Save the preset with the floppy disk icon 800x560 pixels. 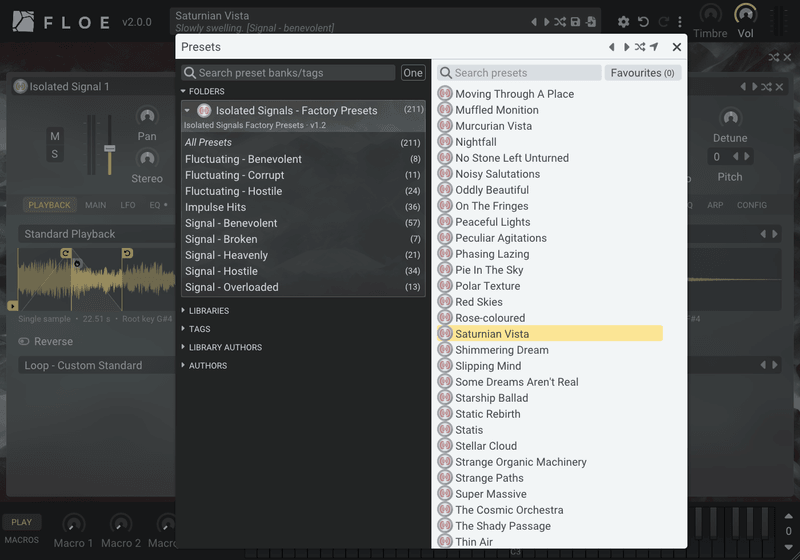click(x=576, y=22)
